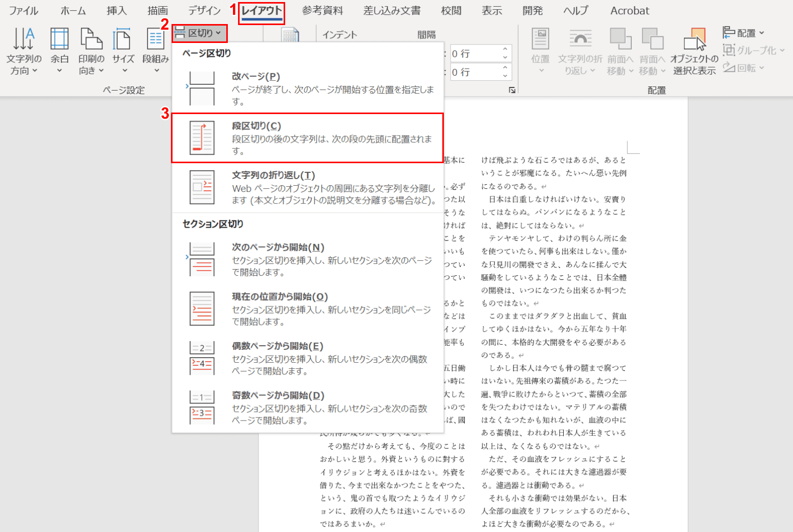
Task: Switch to the 表示 tab
Action: (x=492, y=11)
